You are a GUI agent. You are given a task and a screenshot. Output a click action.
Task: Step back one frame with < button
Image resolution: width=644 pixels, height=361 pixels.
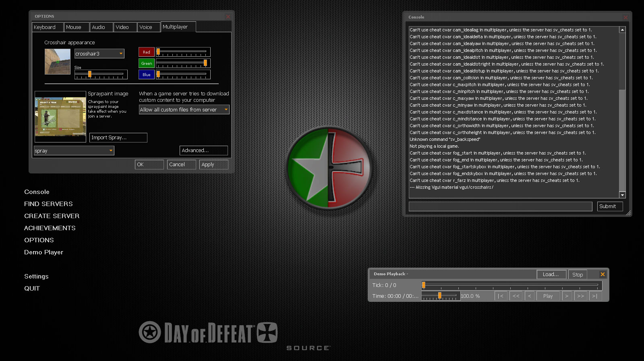click(530, 296)
